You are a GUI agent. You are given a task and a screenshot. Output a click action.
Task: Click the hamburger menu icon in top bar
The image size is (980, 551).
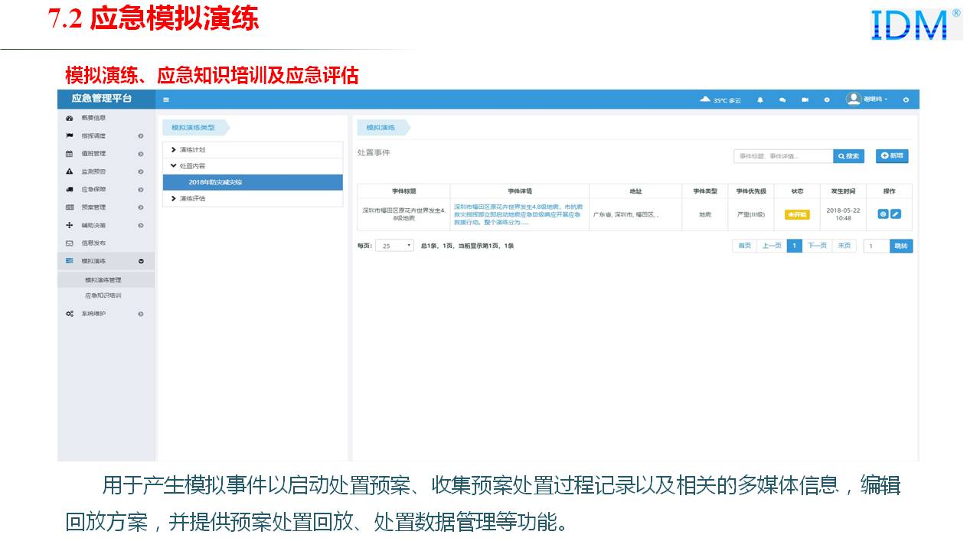coord(166,99)
